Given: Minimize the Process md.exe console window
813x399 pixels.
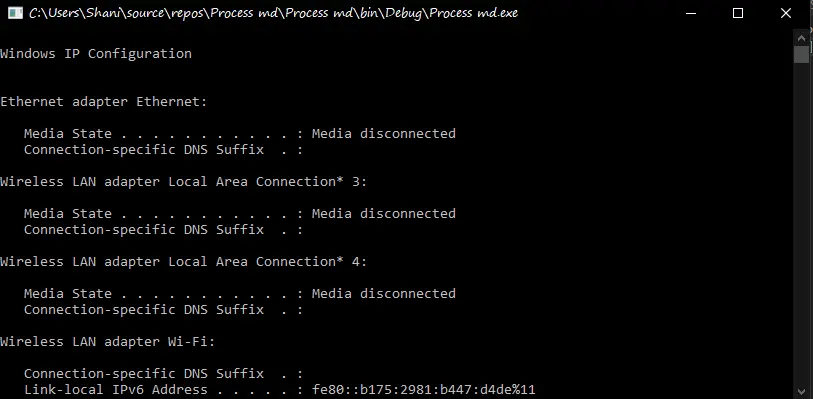Looking at the screenshot, I should coord(691,13).
